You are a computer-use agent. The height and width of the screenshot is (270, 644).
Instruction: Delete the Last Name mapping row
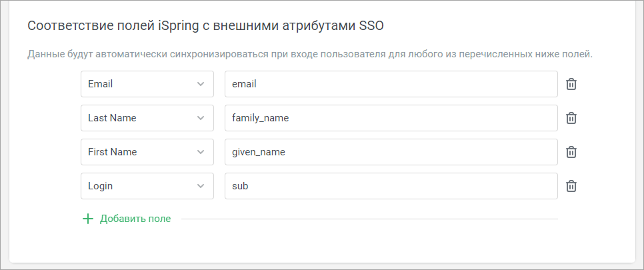coord(571,119)
